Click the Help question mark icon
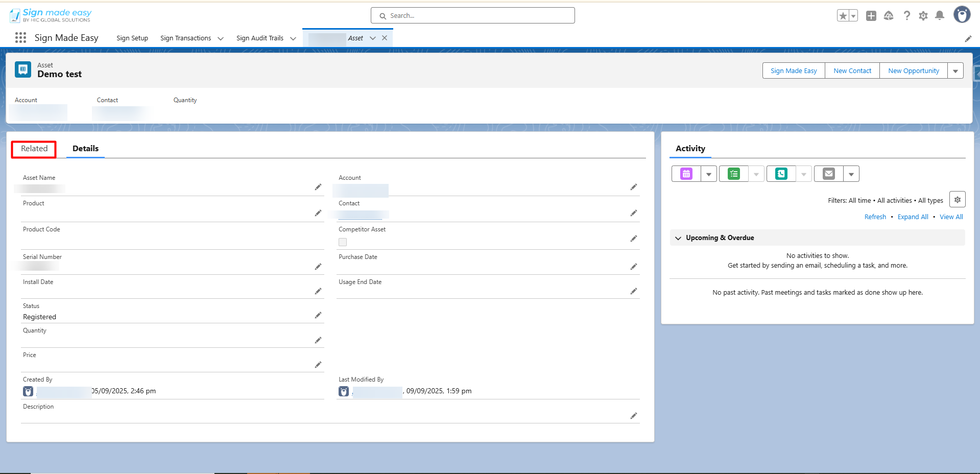Viewport: 980px width, 474px height. (906, 16)
